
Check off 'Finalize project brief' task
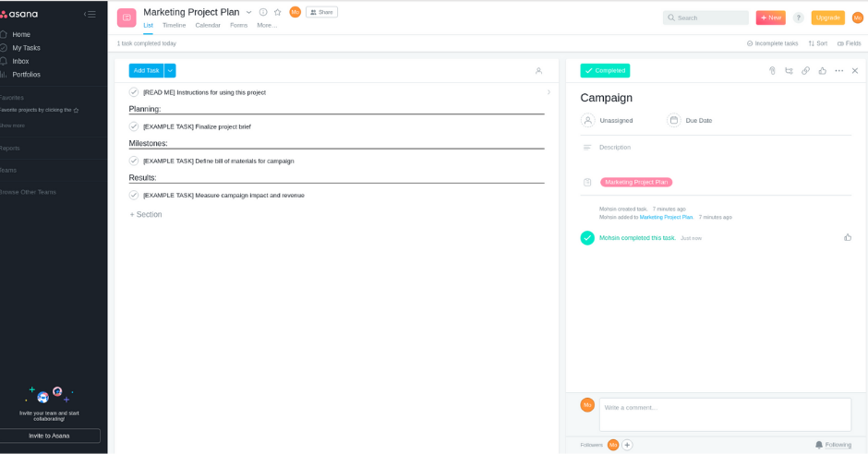134,126
